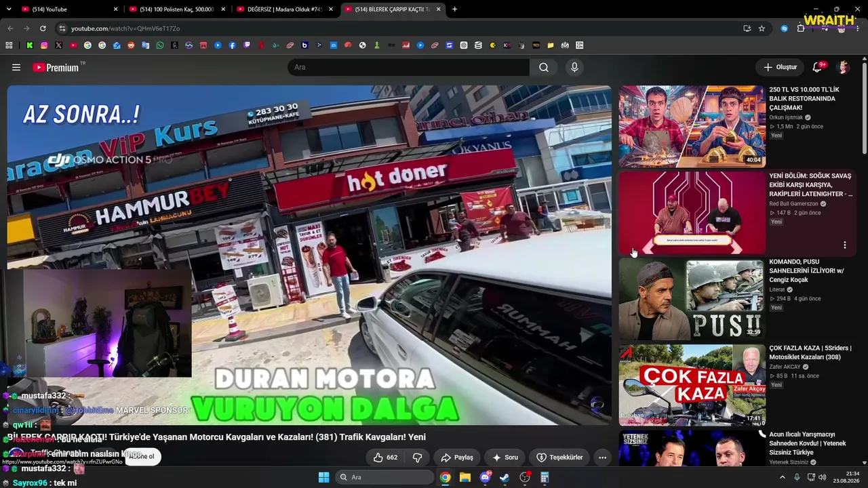The height and width of the screenshot is (488, 868).
Task: Open Google Chrome from the taskbar
Action: [445, 477]
